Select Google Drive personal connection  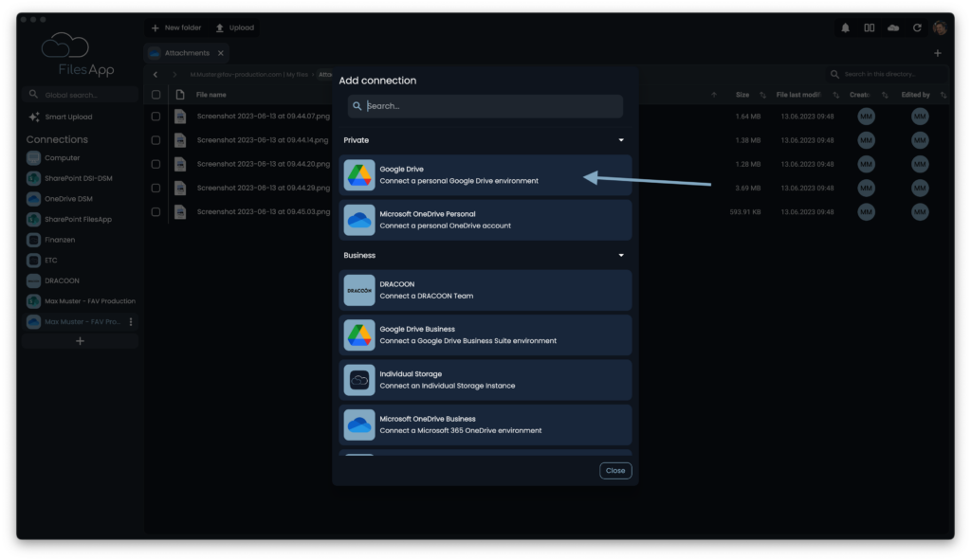pos(485,175)
